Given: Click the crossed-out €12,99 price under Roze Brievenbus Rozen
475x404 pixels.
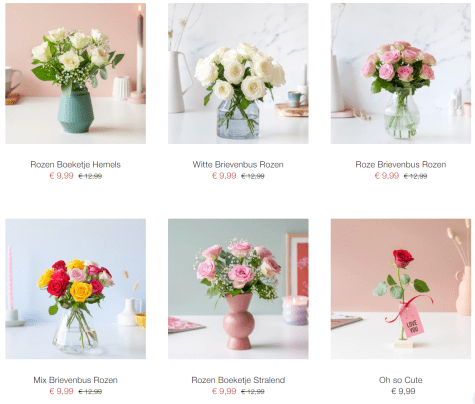Looking at the screenshot, I should [415, 176].
